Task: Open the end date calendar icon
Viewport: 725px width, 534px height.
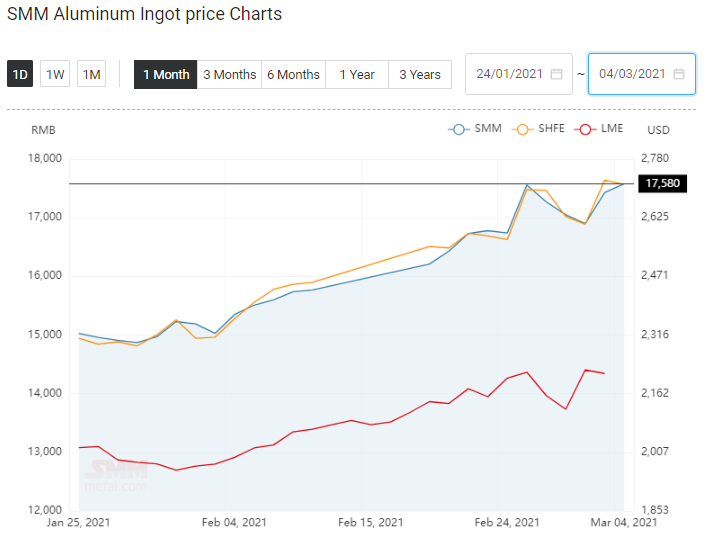Action: click(x=679, y=74)
